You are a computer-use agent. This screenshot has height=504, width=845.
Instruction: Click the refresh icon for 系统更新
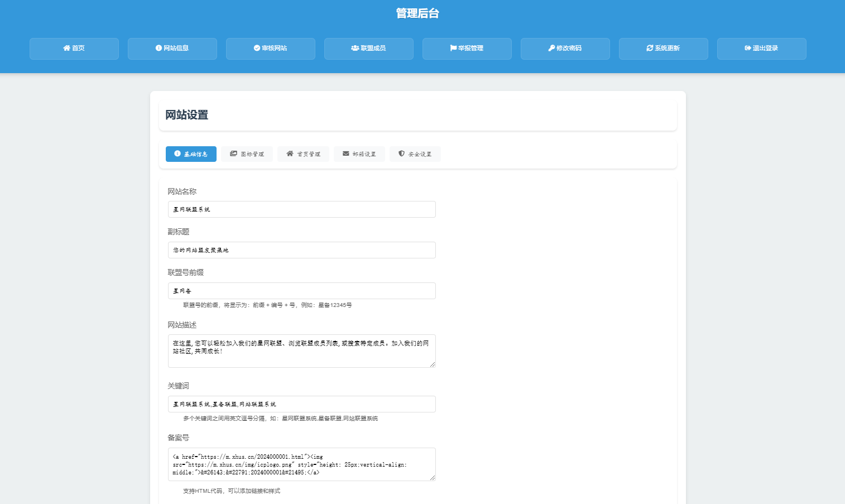tap(650, 49)
